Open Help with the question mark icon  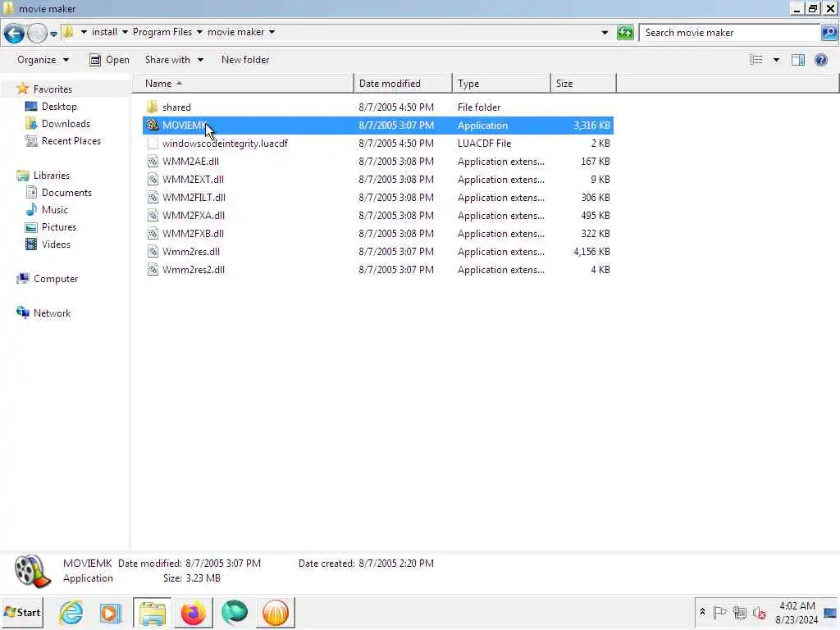coord(820,59)
